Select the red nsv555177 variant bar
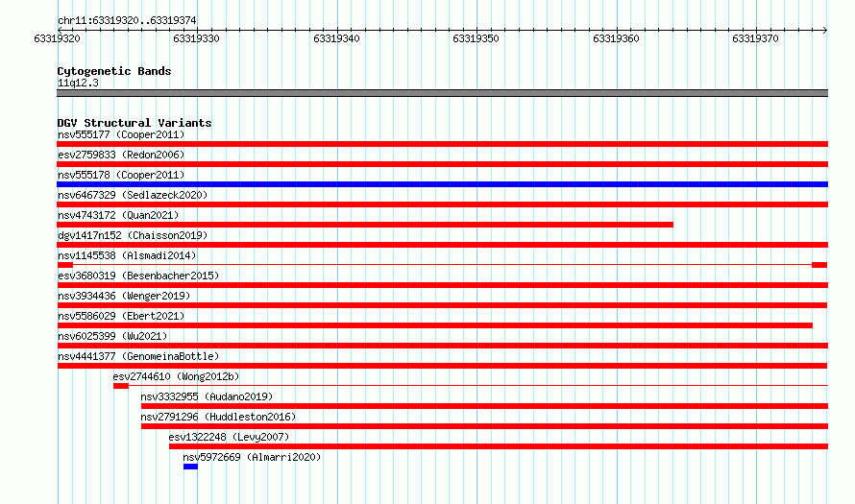The height and width of the screenshot is (504, 855). (442, 144)
